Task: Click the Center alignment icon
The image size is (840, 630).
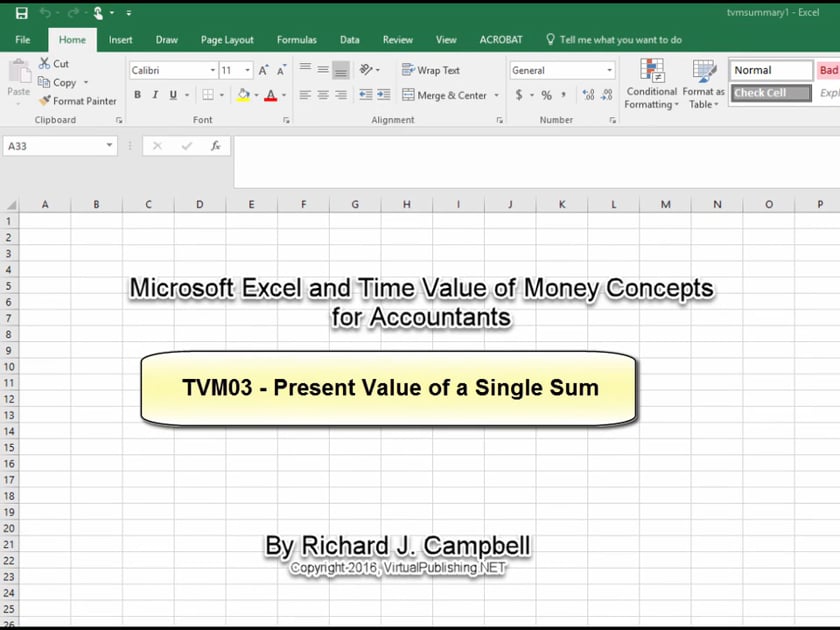Action: 323,95
